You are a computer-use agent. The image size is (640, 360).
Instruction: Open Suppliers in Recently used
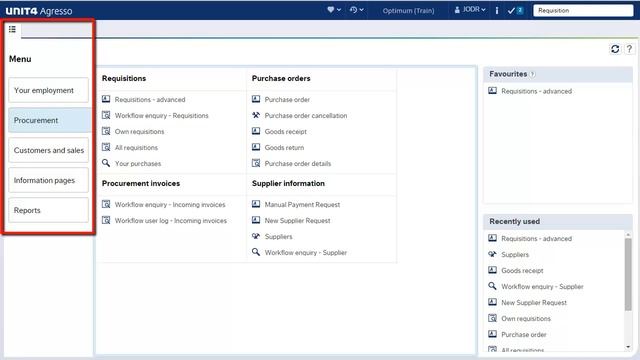[x=515, y=255]
